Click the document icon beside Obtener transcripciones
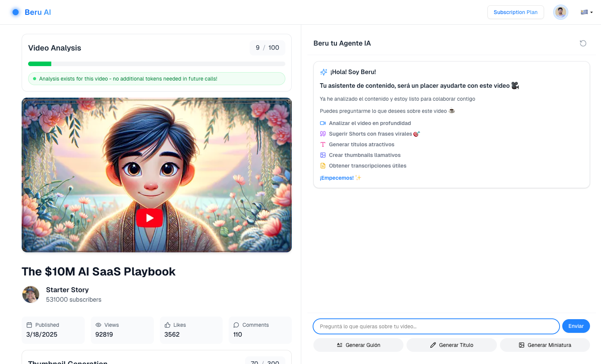601x364 pixels. [323, 166]
